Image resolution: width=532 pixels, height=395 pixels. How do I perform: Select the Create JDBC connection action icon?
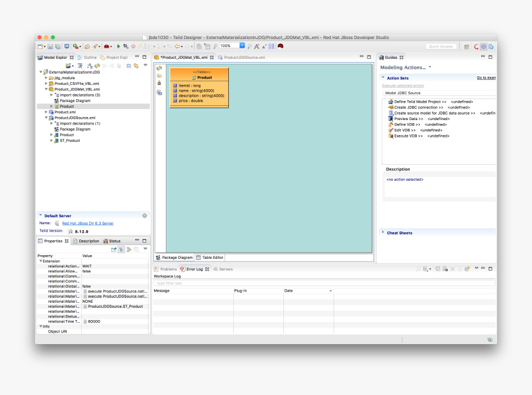391,107
